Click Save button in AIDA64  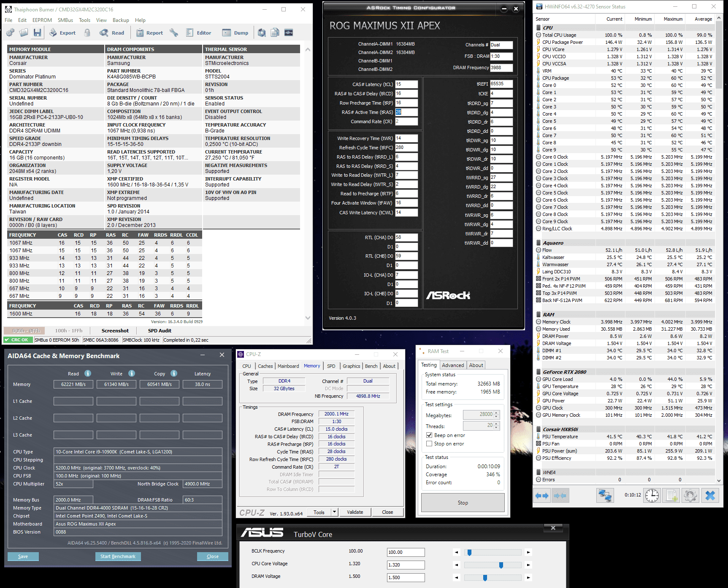tap(23, 556)
